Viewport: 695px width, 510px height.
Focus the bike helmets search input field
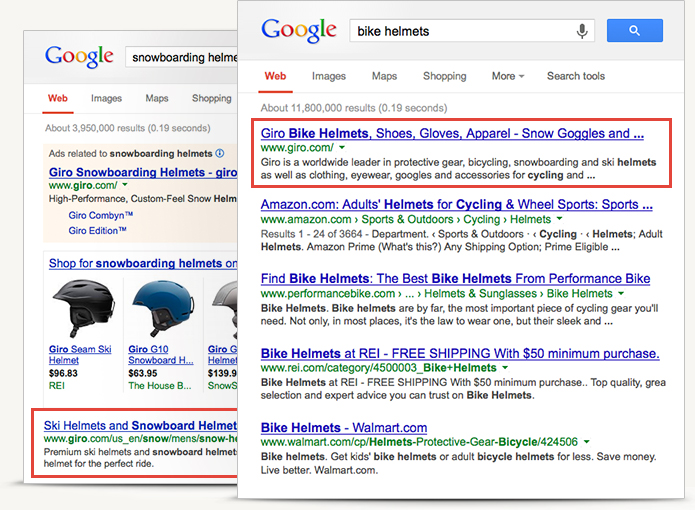462,31
